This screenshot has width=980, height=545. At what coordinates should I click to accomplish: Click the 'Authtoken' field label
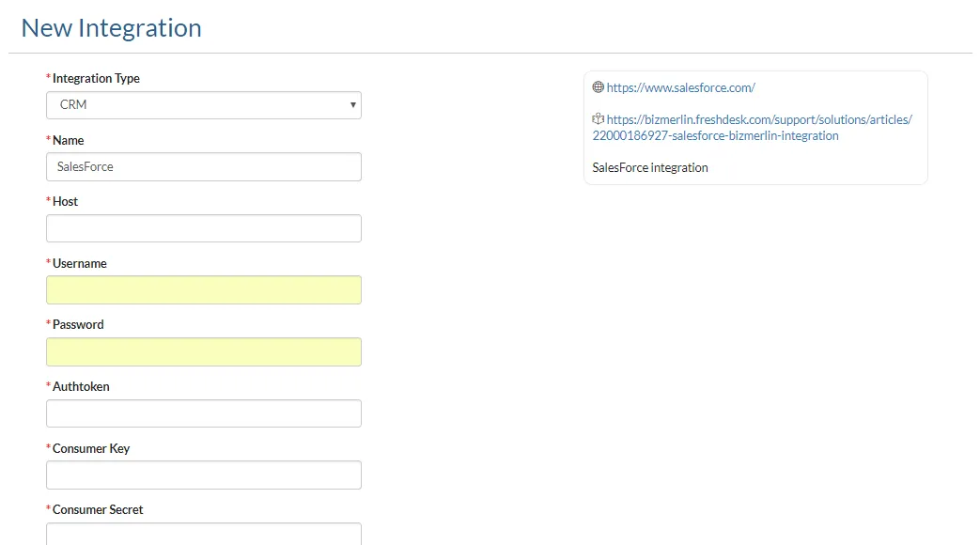[81, 386]
